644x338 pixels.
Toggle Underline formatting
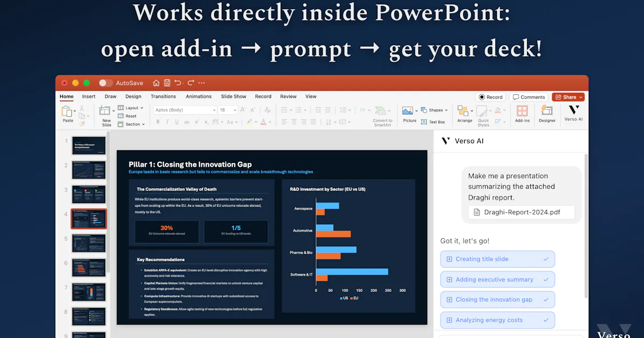pyautogui.click(x=177, y=122)
